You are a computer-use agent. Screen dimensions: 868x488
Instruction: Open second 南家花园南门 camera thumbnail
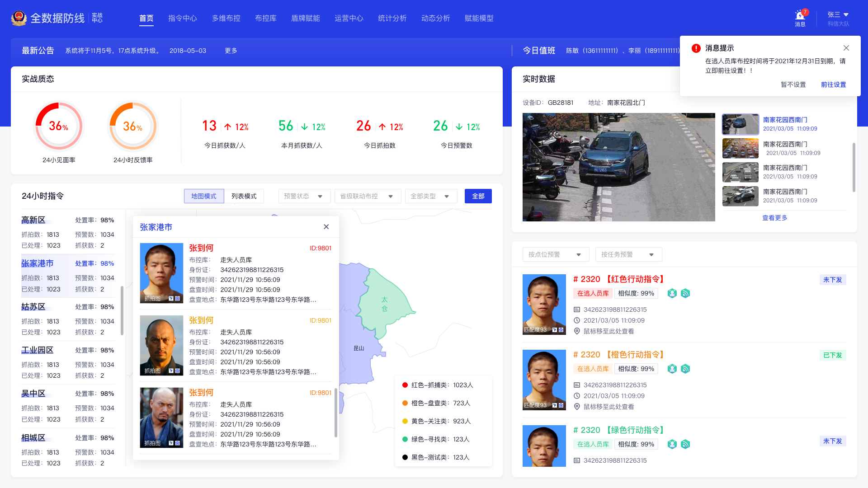coord(741,148)
